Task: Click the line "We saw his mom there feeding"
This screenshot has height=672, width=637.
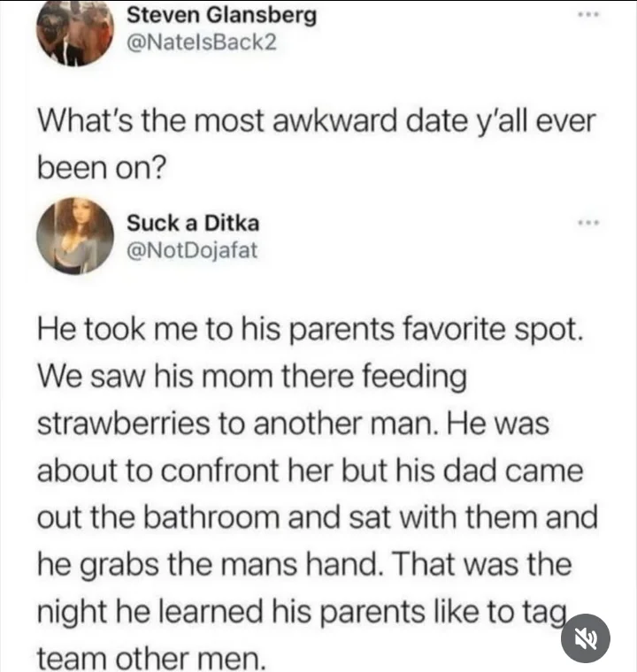Action: tap(251, 378)
